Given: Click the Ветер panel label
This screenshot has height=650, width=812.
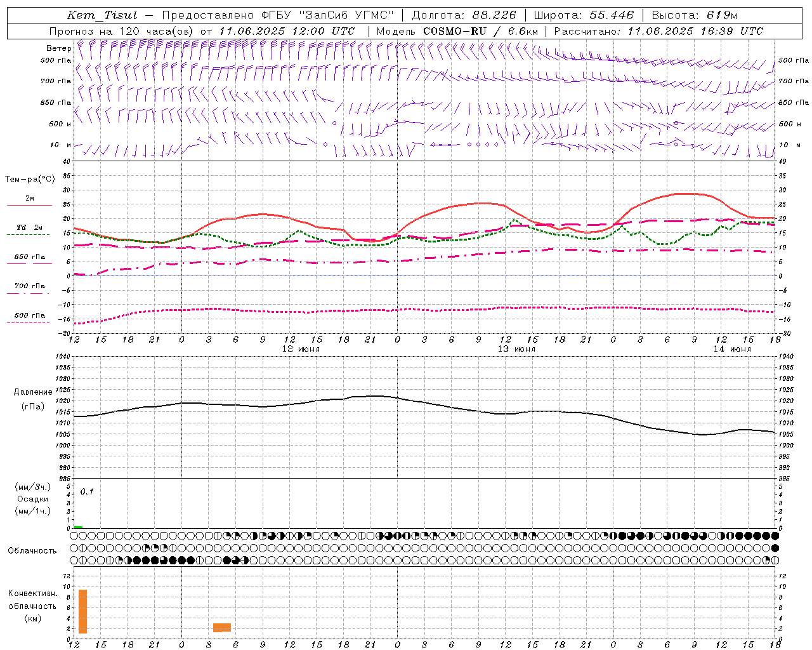Looking at the screenshot, I should (58, 48).
